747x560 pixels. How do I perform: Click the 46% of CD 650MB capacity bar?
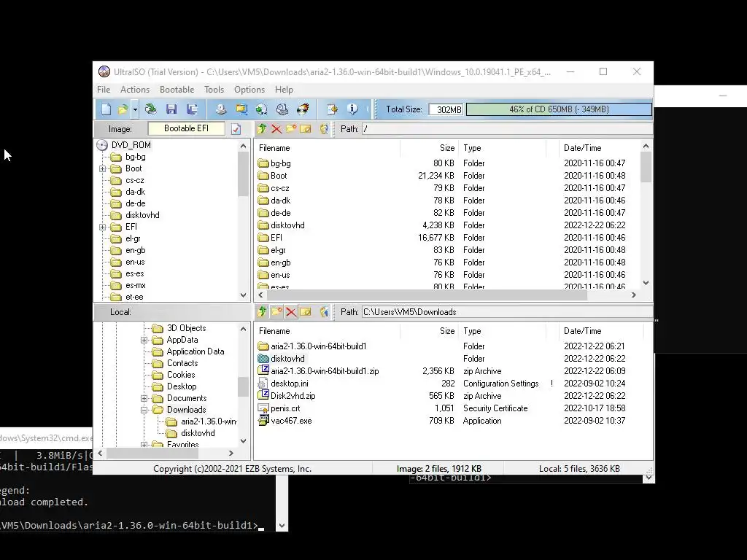click(559, 109)
